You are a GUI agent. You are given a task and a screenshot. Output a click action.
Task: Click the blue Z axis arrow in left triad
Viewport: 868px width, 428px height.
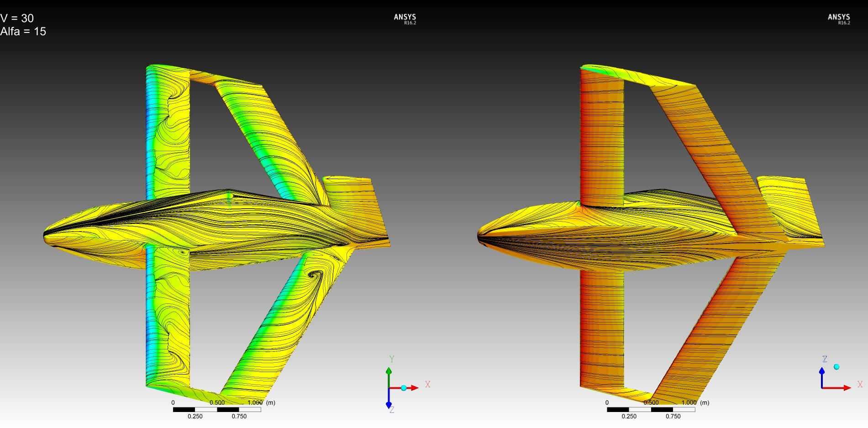click(389, 403)
